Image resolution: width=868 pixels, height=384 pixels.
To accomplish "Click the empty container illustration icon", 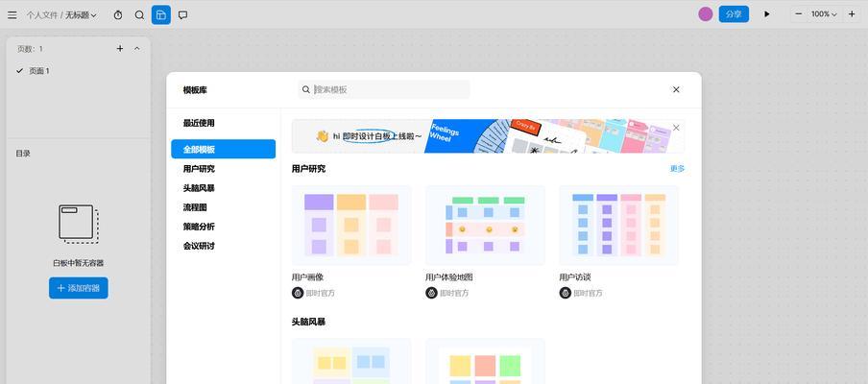I will click(x=78, y=224).
